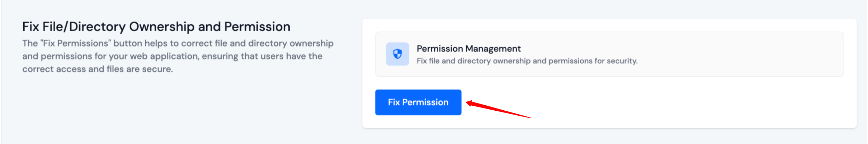
Task: Click the red arrow's head near the button
Action: [469, 103]
